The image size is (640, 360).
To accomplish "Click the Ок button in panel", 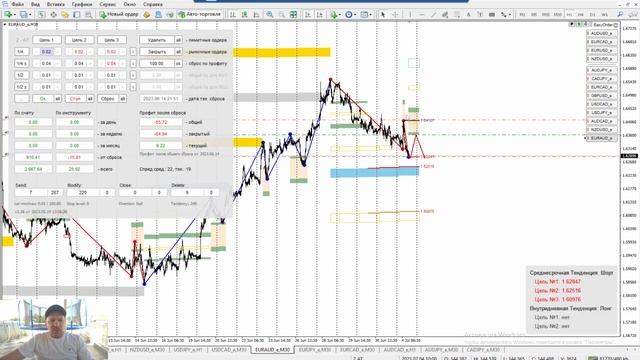I will (x=43, y=99).
